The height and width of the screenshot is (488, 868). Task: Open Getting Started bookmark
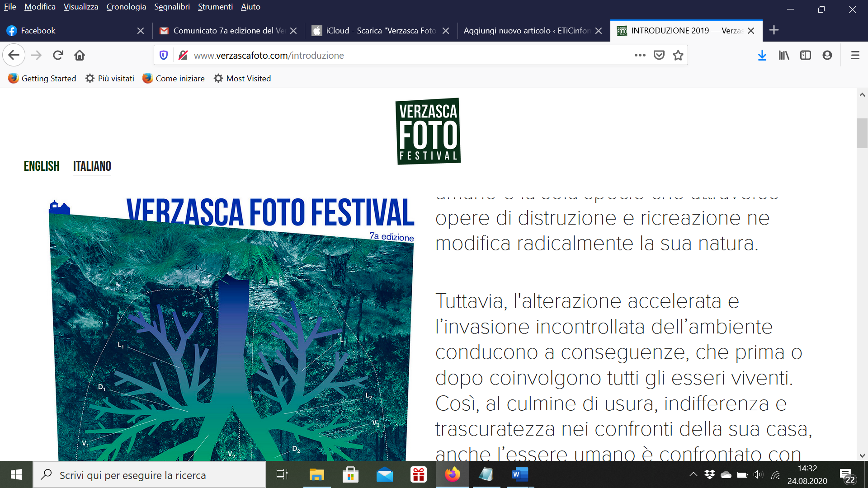click(x=42, y=78)
